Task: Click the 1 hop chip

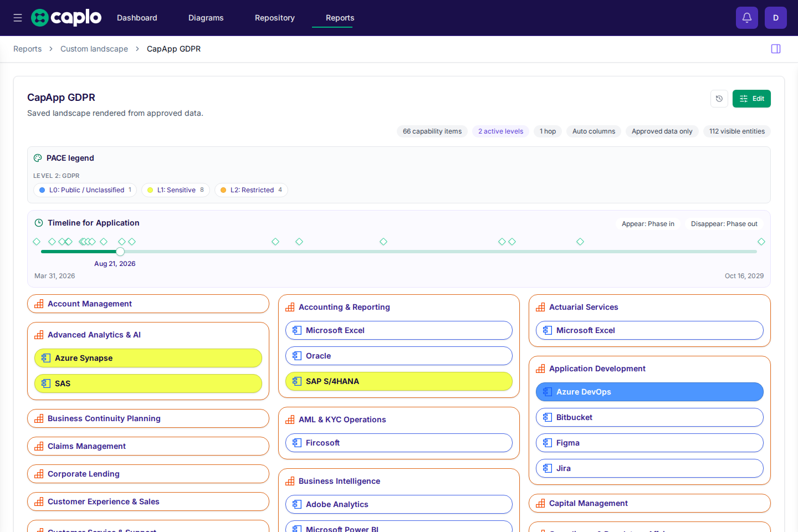Action: point(548,131)
